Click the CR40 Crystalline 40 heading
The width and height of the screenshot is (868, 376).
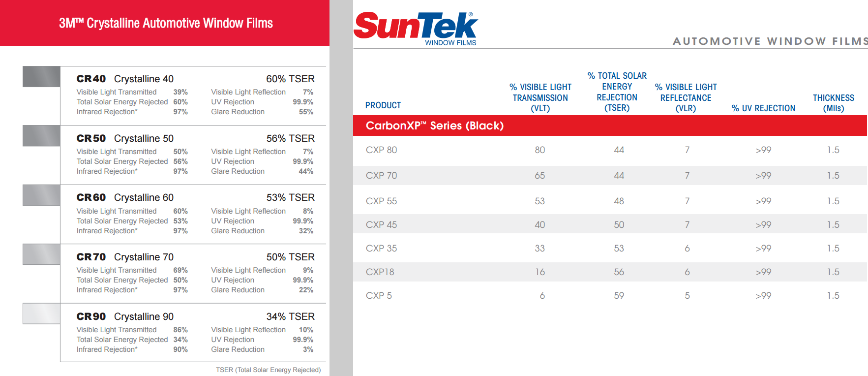(125, 79)
